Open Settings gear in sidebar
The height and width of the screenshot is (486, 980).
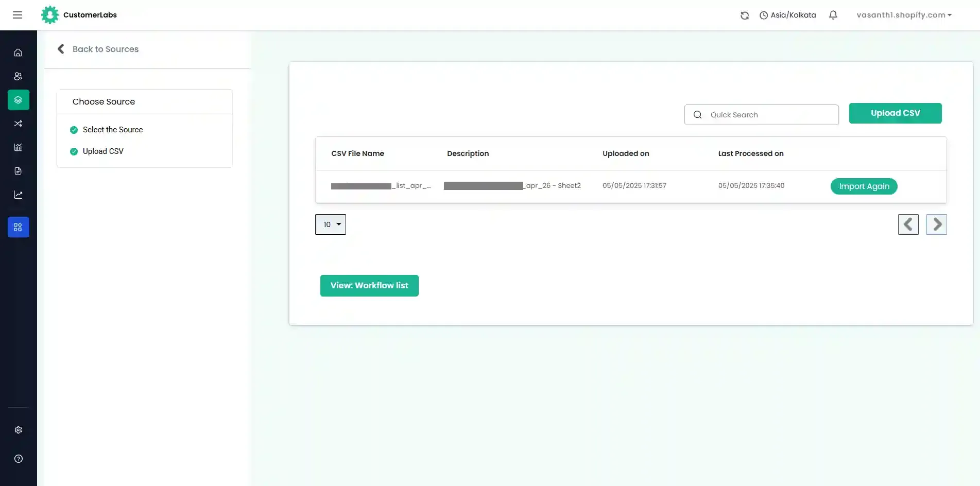click(x=19, y=430)
